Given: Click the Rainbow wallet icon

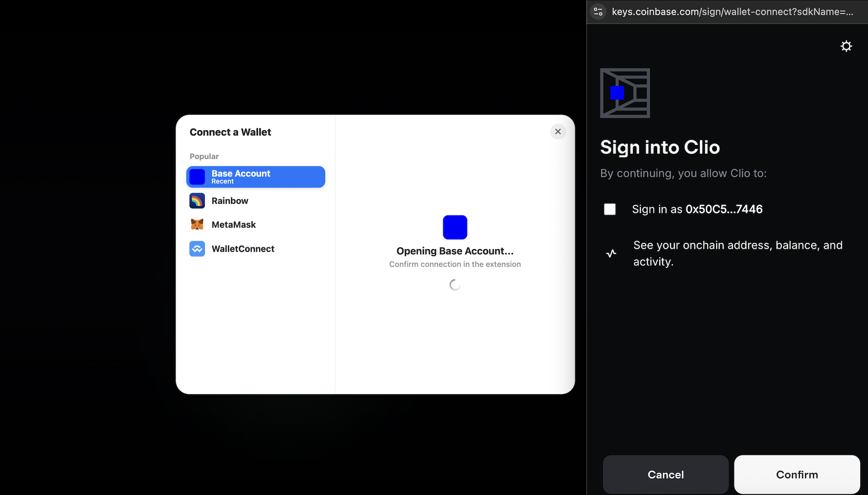Looking at the screenshot, I should [x=197, y=201].
